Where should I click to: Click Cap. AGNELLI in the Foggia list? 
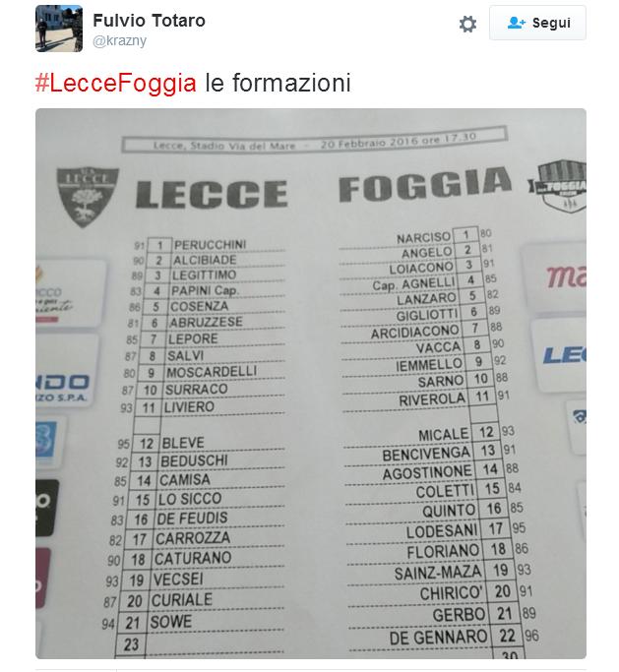(412, 283)
